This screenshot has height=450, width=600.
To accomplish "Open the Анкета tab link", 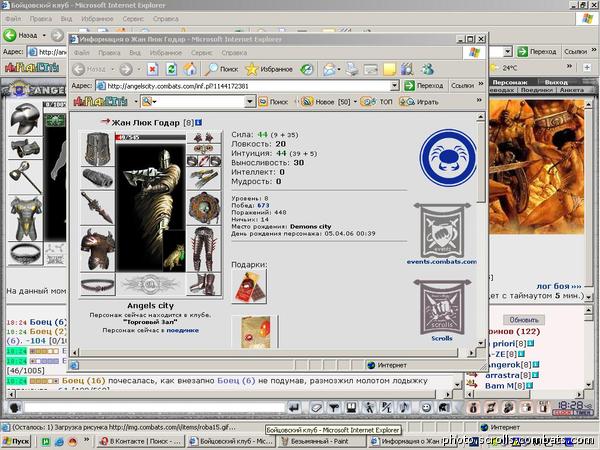I will click(x=572, y=90).
